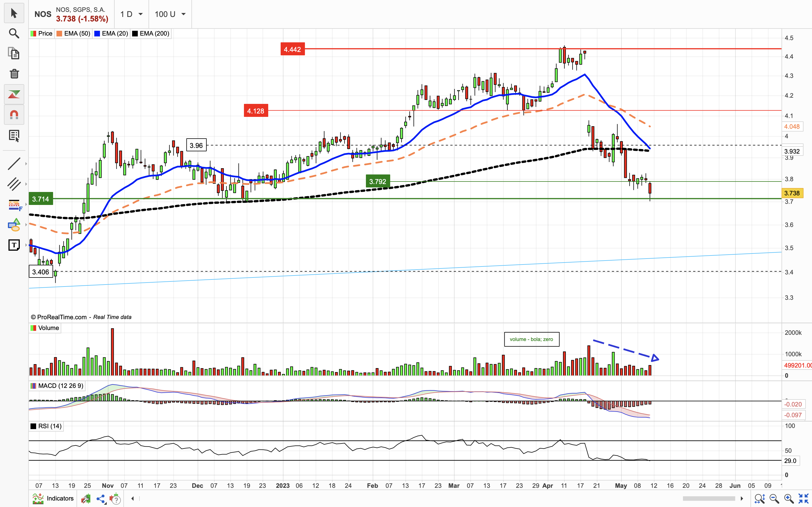Click the share chart icon
Image resolution: width=812 pixels, height=507 pixels.
[101, 499]
